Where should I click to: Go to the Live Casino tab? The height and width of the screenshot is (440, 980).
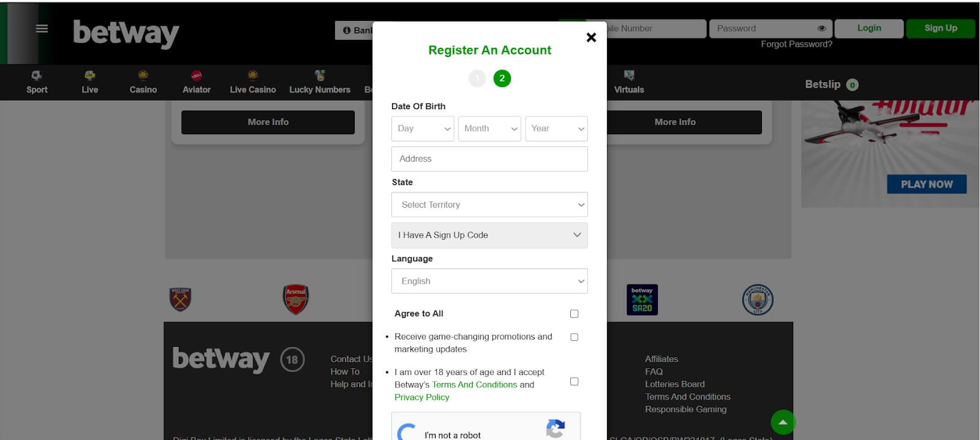(x=252, y=82)
